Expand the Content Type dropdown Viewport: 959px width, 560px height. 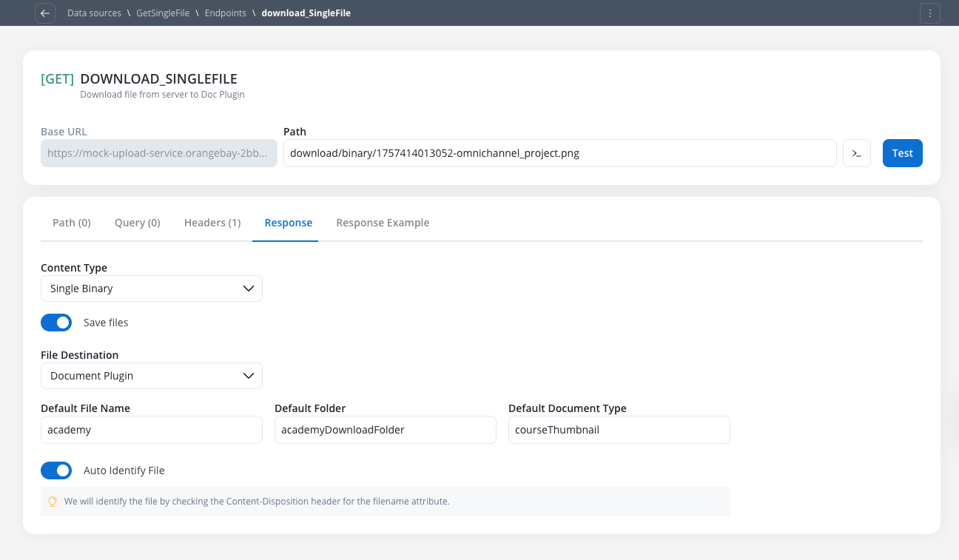tap(152, 289)
